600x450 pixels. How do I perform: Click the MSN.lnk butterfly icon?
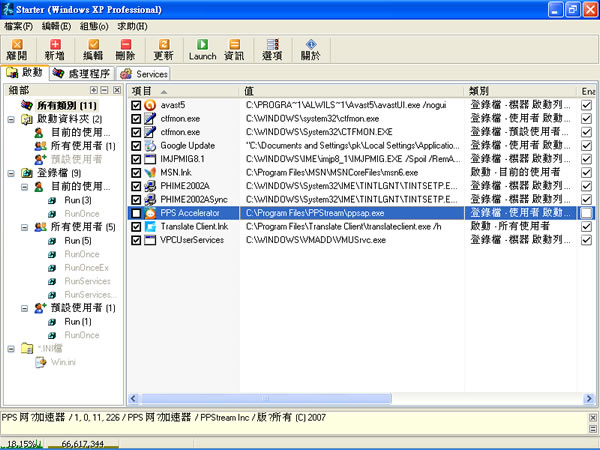150,173
